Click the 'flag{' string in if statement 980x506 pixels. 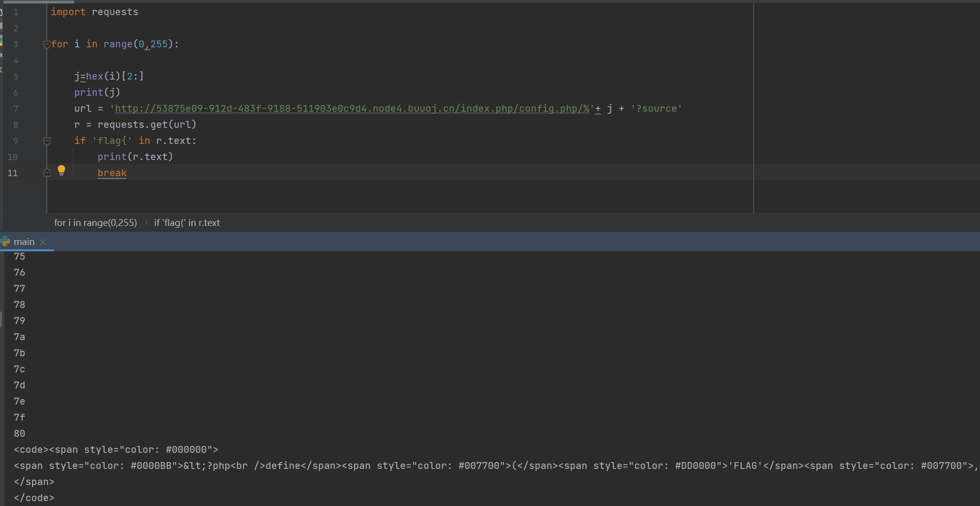112,141
